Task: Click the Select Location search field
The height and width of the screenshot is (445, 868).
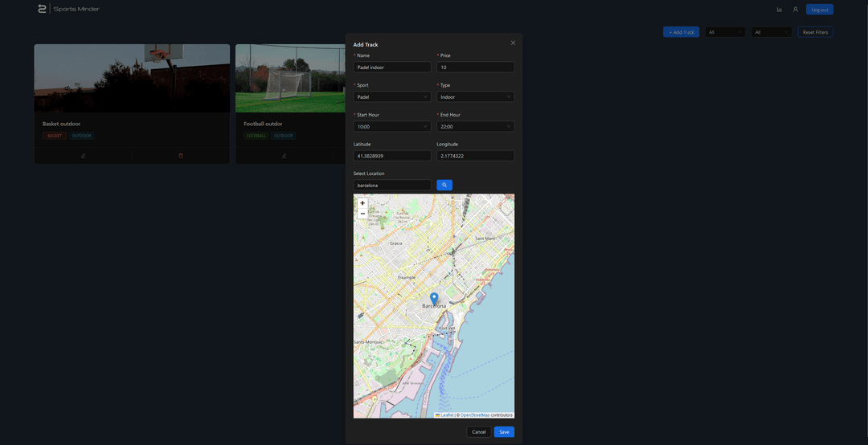Action: 392,185
